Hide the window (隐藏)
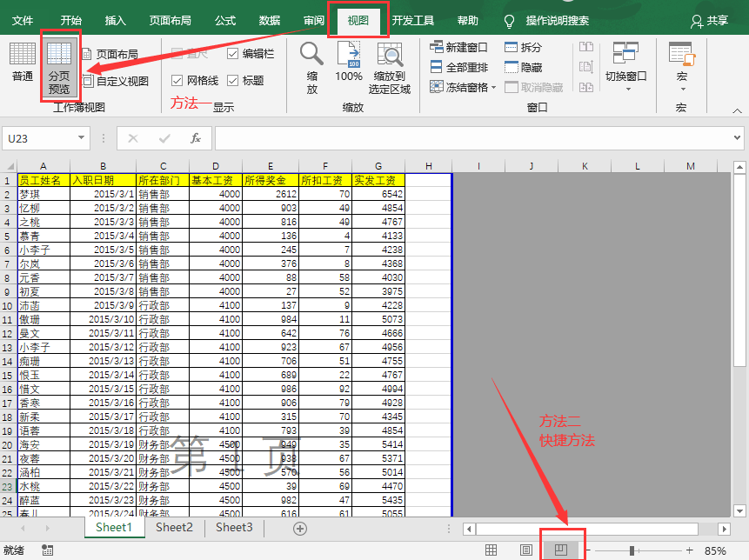 [x=524, y=67]
